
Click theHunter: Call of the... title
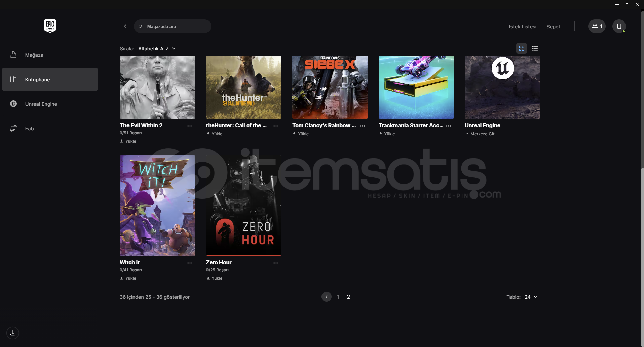click(236, 125)
